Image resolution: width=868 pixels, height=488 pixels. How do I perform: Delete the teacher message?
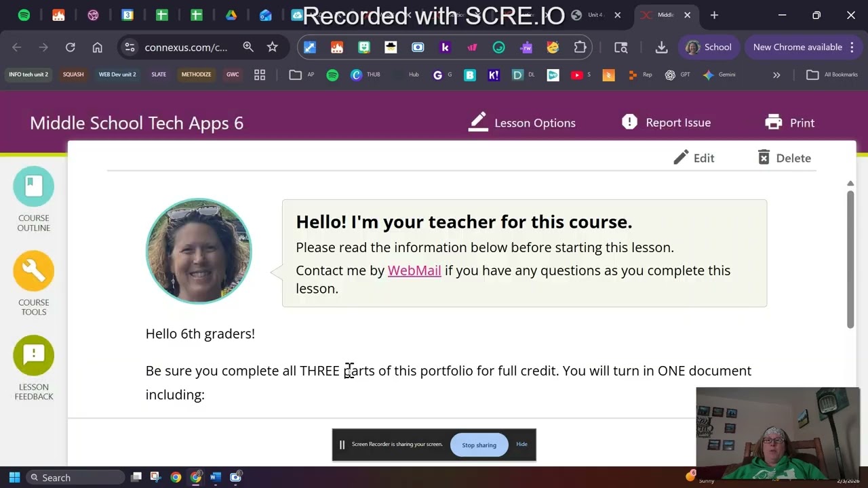(784, 158)
